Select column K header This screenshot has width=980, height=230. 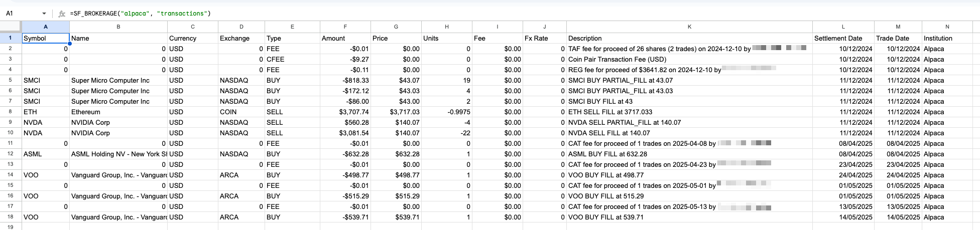pos(689,27)
